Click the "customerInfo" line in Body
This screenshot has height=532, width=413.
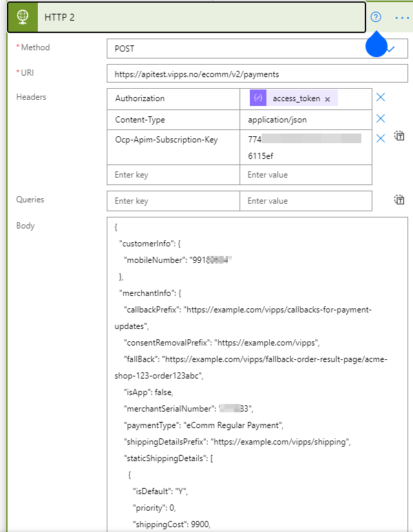pos(150,244)
